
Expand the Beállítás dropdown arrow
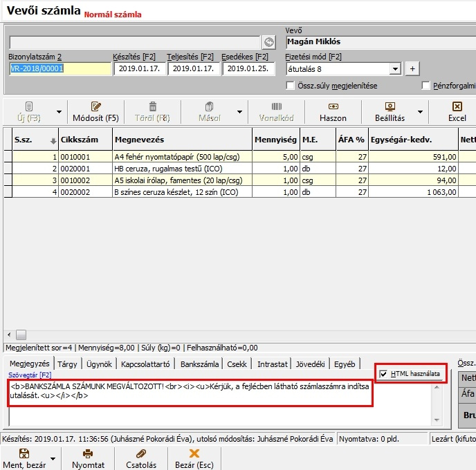tap(419, 112)
